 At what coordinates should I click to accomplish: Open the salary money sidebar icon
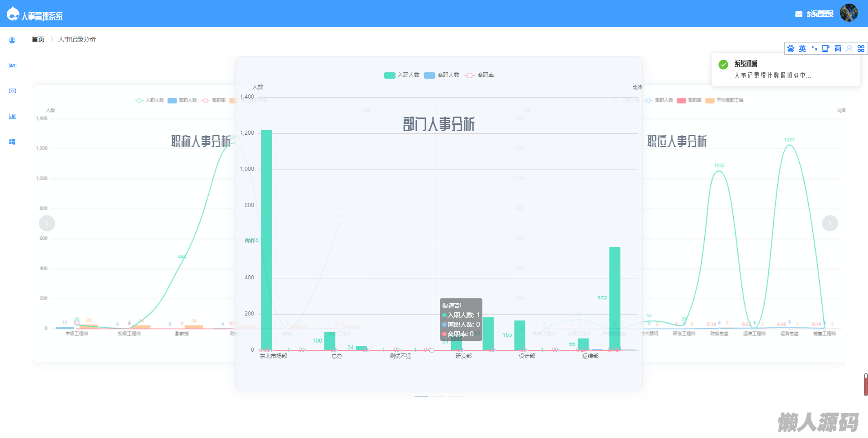click(x=12, y=91)
